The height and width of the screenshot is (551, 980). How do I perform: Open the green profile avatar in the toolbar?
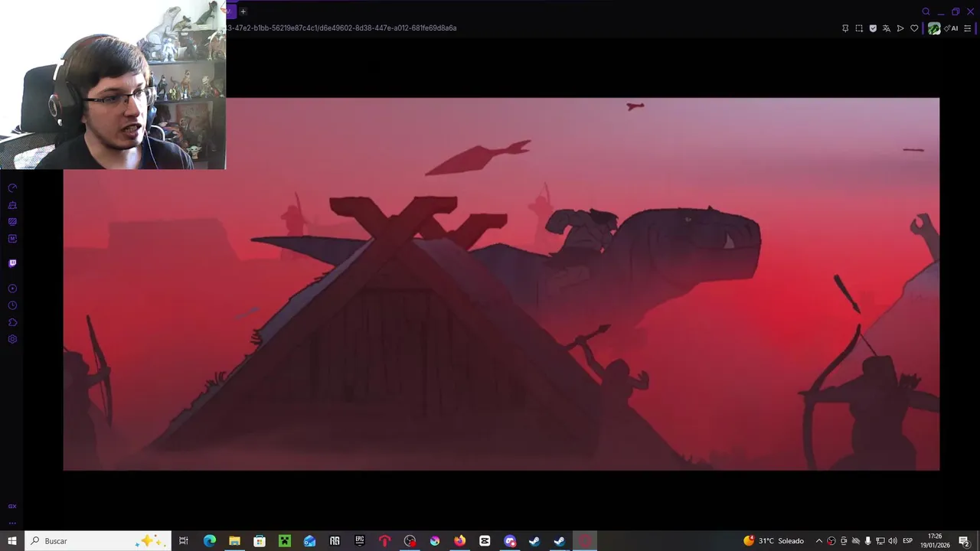(x=934, y=28)
